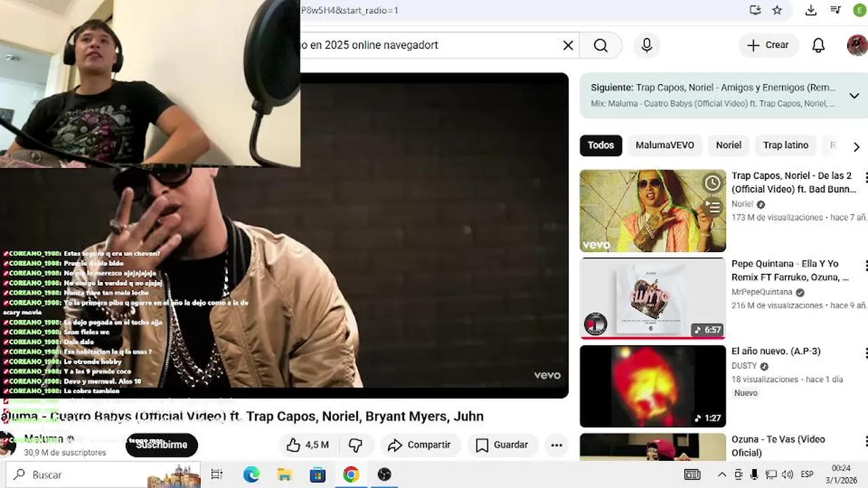
Task: Open Ella Y Yo Remix thumbnail
Action: tap(652, 298)
